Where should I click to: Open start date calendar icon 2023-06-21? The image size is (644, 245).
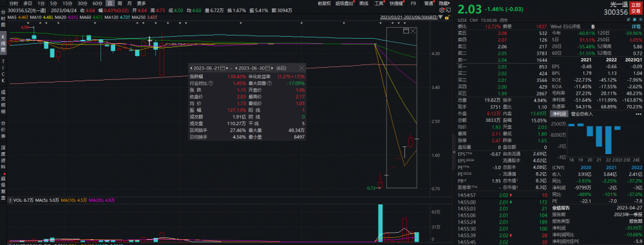tap(223, 68)
